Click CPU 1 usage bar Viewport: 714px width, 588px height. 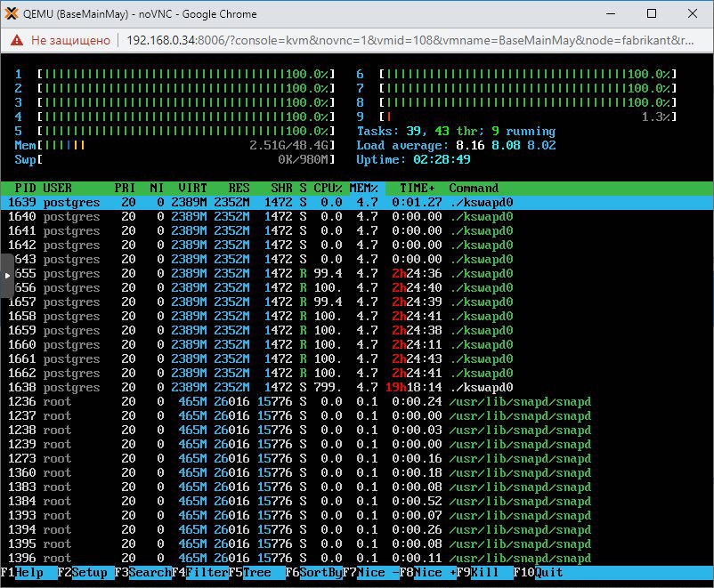coord(186,74)
